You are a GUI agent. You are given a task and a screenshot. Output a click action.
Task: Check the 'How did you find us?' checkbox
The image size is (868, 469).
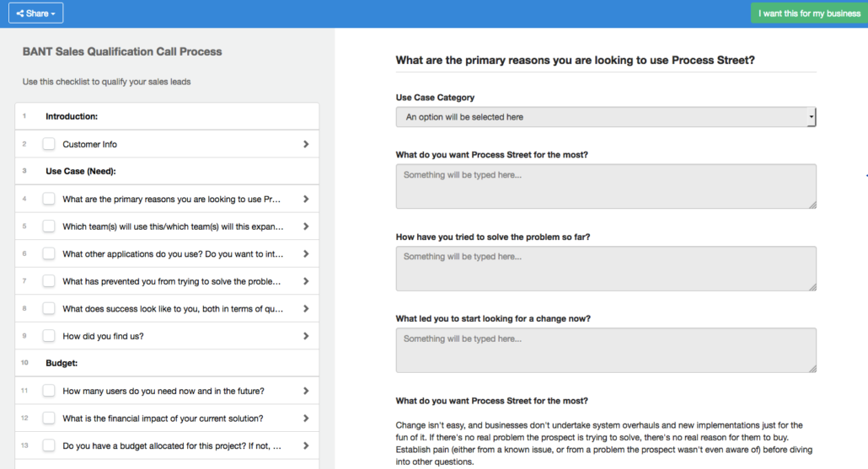pyautogui.click(x=49, y=336)
